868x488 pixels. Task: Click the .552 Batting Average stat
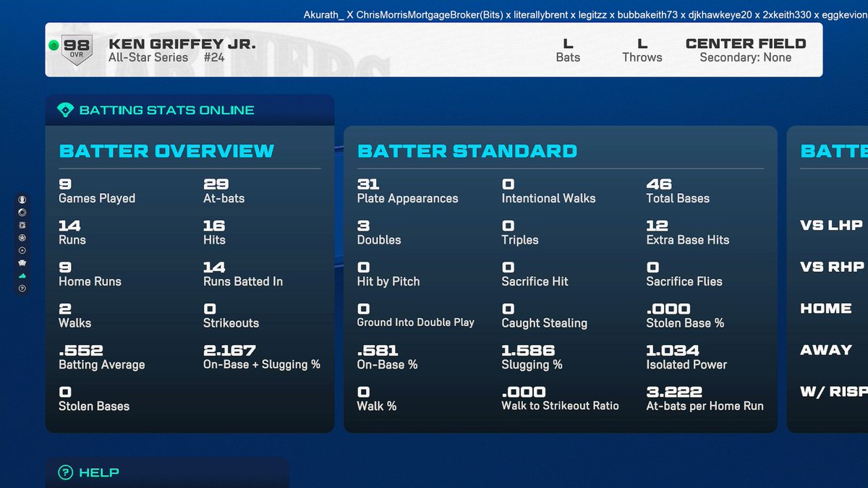click(102, 357)
